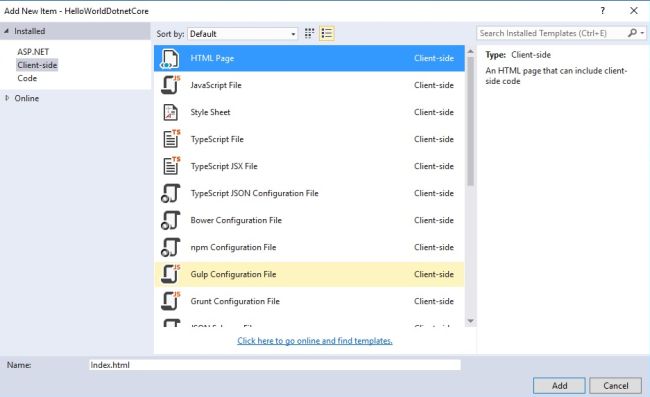Select the HTML Page template icon
Viewport: 650px width, 397px height.
170,58
